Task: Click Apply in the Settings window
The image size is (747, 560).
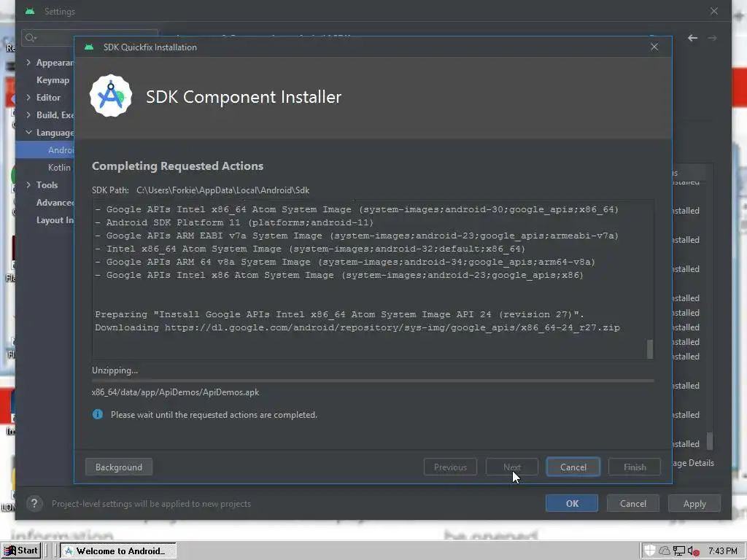Action: [694, 503]
